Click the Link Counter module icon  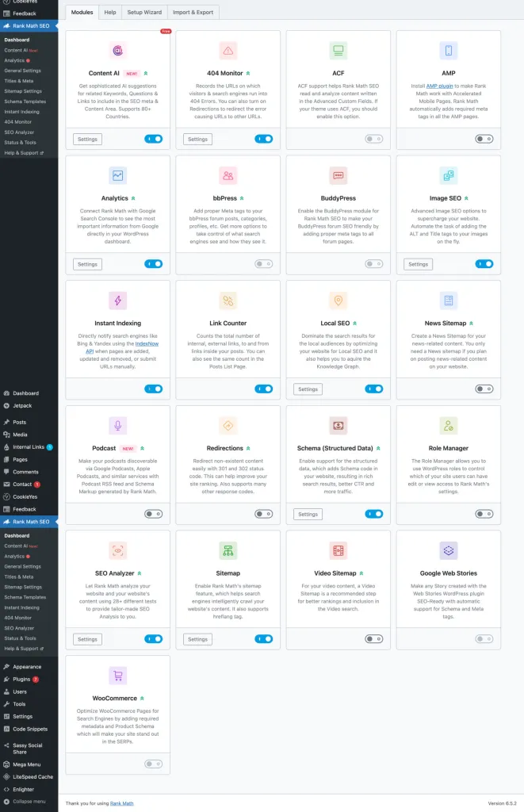[x=228, y=301]
